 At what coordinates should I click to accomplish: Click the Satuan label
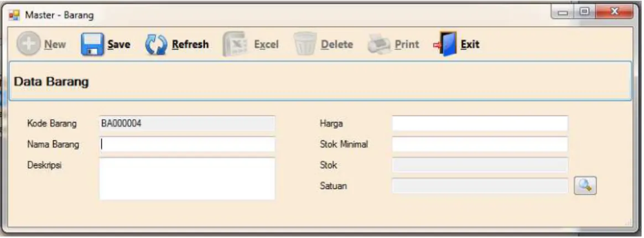(x=334, y=186)
